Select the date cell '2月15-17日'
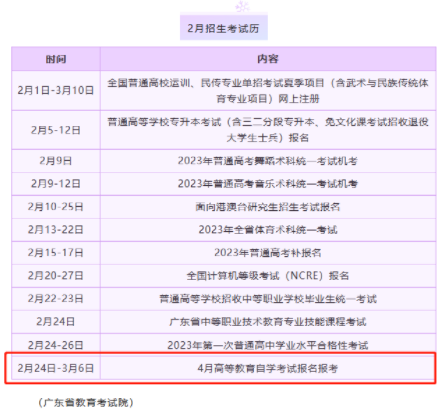 point(56,253)
